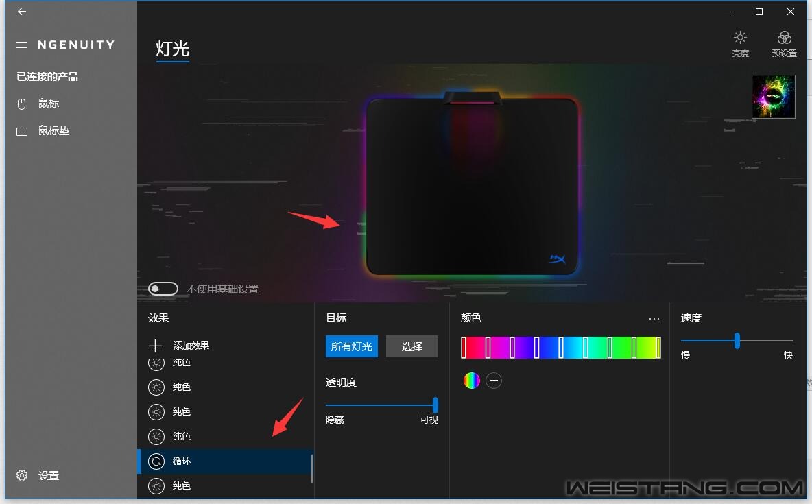Click the 快 label under the speed slider
Image resolution: width=812 pixels, height=504 pixels.
pyautogui.click(x=788, y=355)
